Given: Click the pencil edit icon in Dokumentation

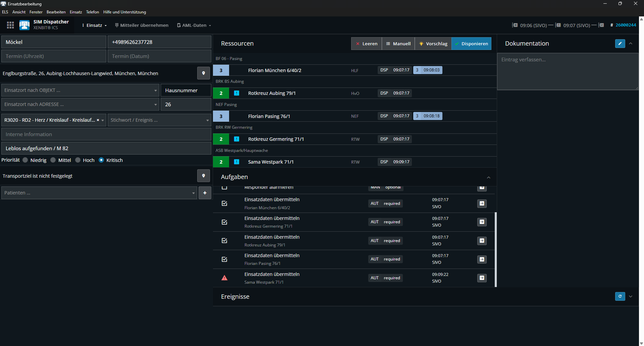Looking at the screenshot, I should 620,44.
